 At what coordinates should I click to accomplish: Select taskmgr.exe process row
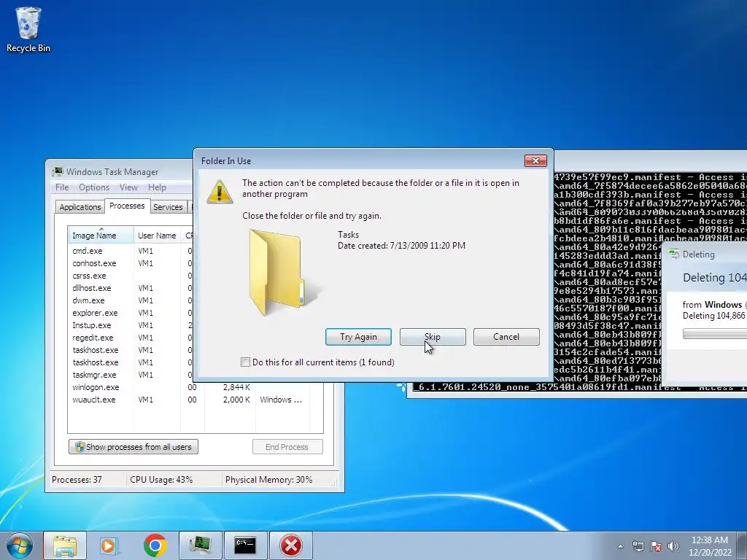coord(131,375)
